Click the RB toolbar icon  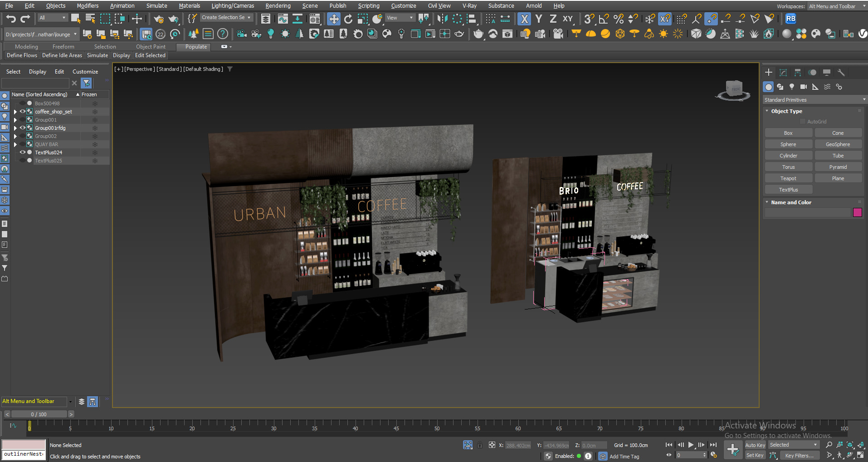790,19
